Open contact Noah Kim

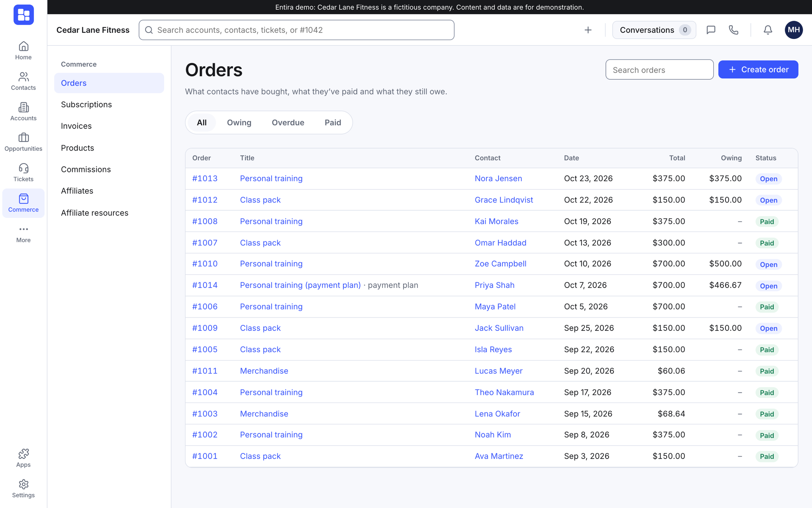(x=493, y=435)
